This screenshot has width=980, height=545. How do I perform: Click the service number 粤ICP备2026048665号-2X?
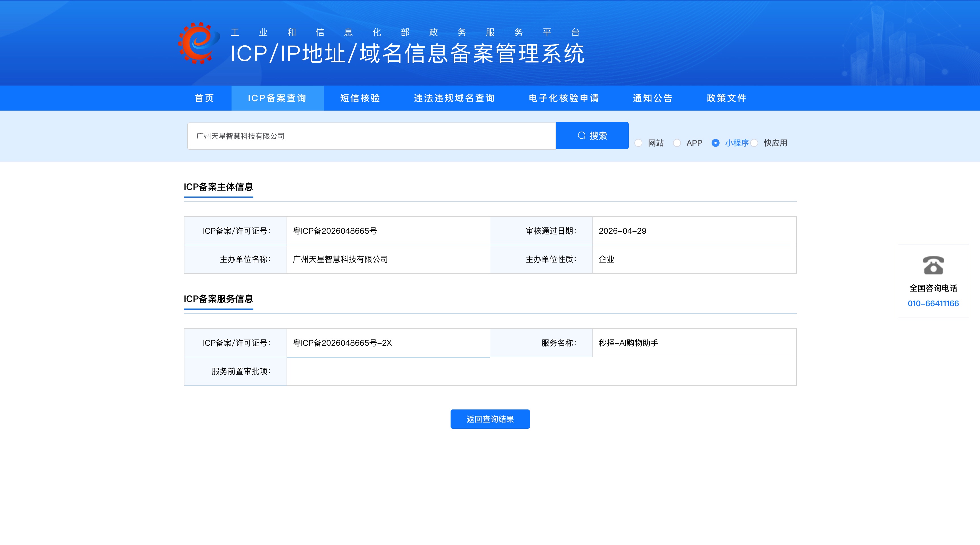click(342, 343)
